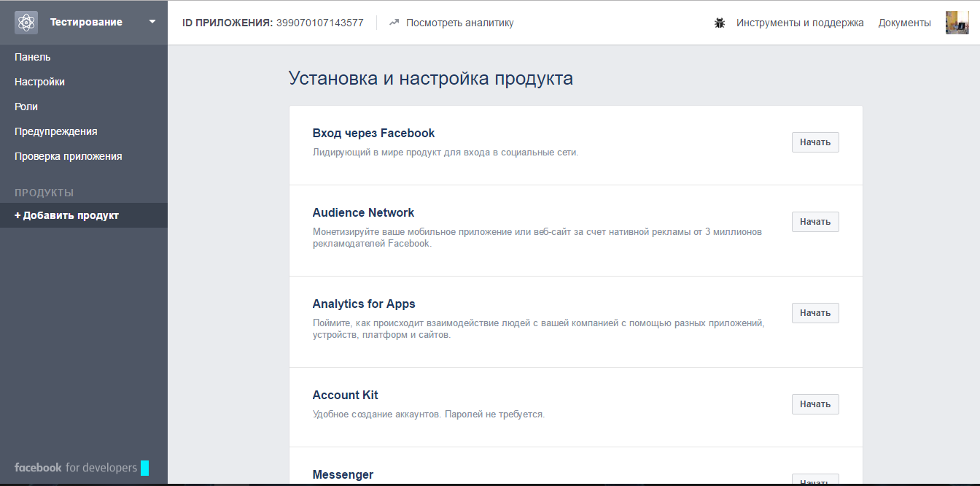Viewport: 980px width, 486px height.
Task: Click the analytics trend arrow icon
Action: [x=394, y=23]
